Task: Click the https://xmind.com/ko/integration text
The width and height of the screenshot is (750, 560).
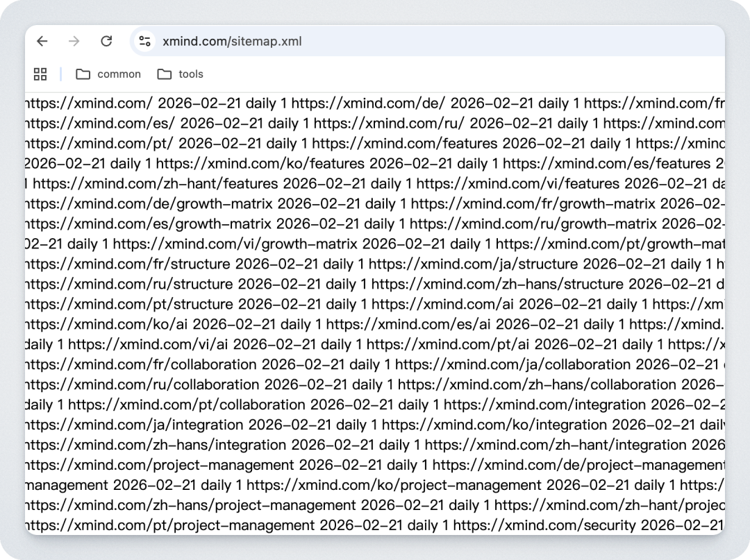Action: 494,424
